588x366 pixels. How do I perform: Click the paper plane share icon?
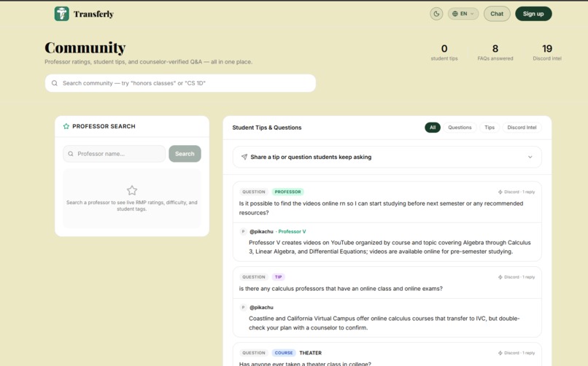(244, 157)
